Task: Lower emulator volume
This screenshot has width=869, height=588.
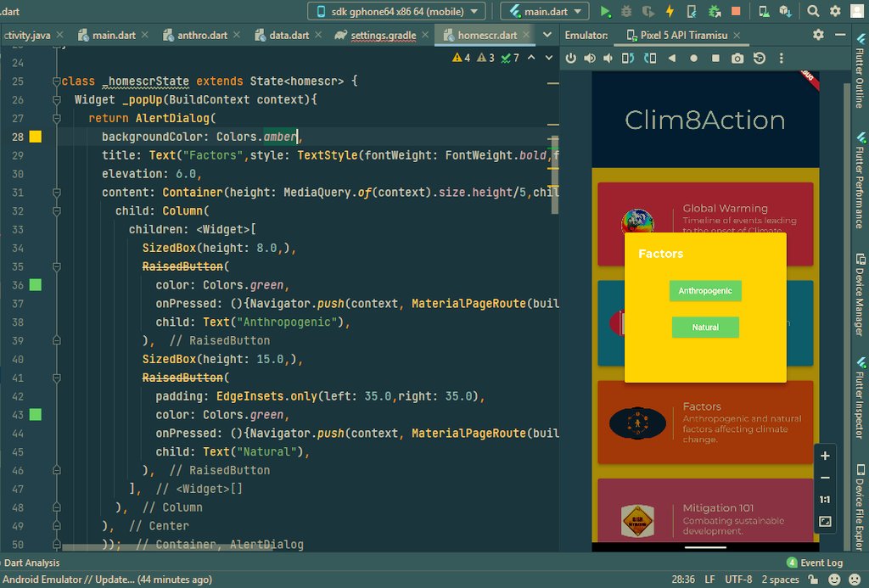Action: 608,59
